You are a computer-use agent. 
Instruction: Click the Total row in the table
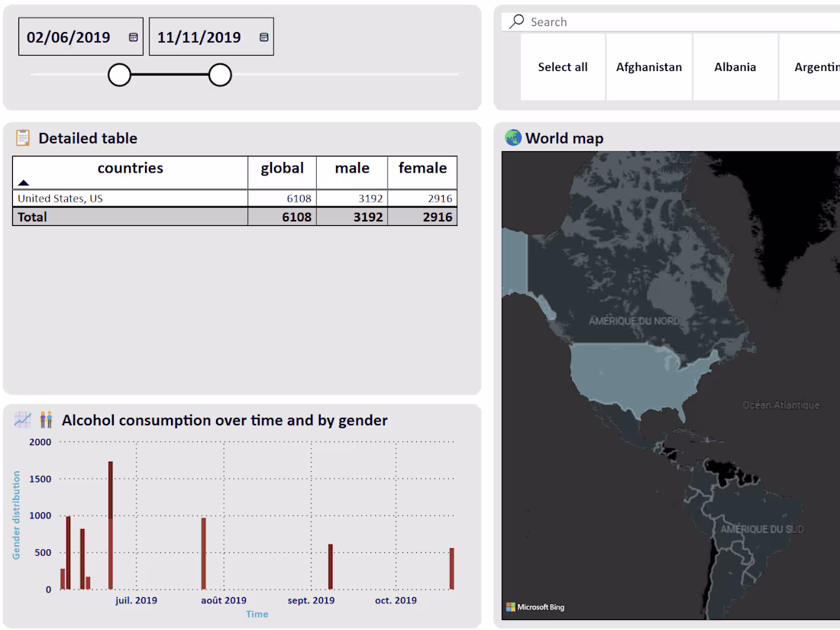coord(130,216)
